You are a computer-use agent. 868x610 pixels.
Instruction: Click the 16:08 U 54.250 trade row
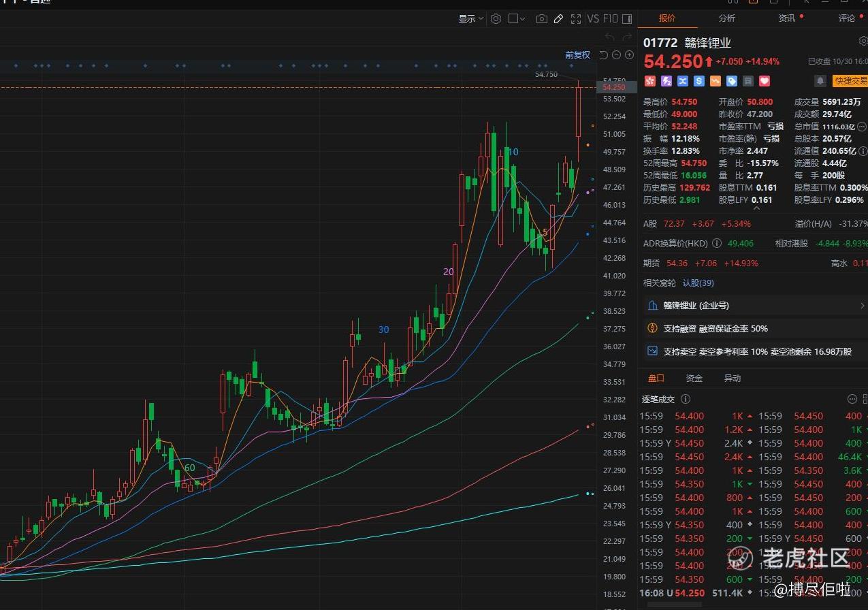(697, 593)
